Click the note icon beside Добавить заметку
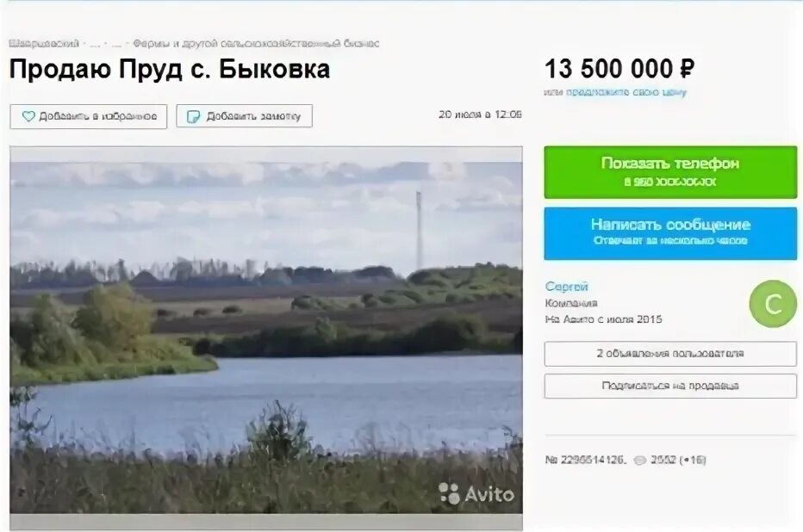 (193, 116)
